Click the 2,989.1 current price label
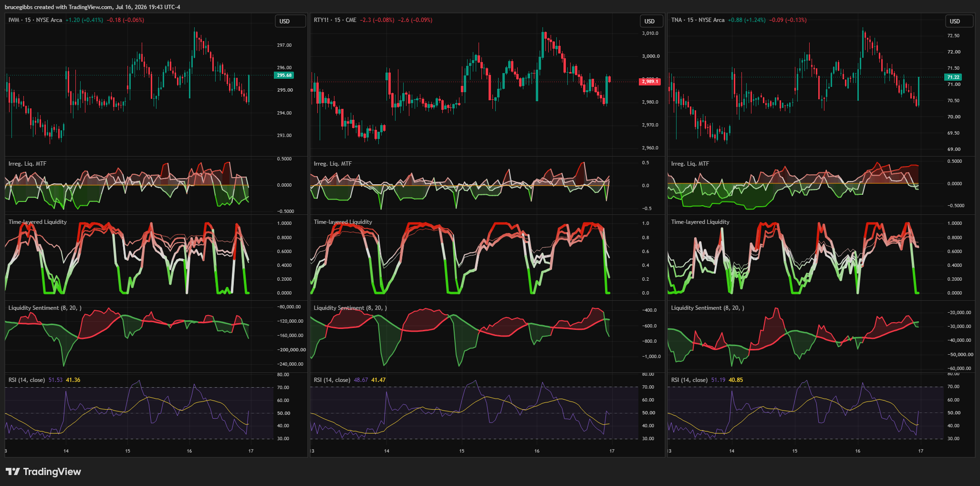Screen dimensions: 980x486 tap(650, 82)
